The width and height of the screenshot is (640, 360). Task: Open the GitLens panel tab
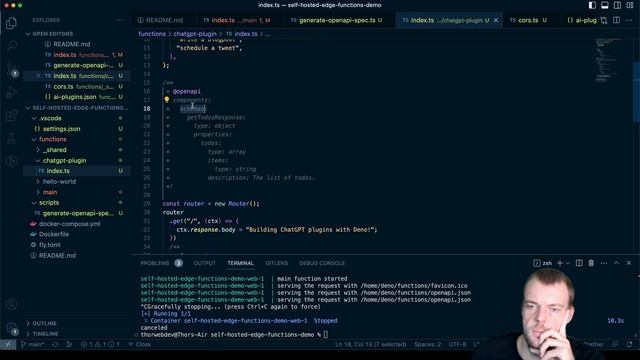(276, 263)
